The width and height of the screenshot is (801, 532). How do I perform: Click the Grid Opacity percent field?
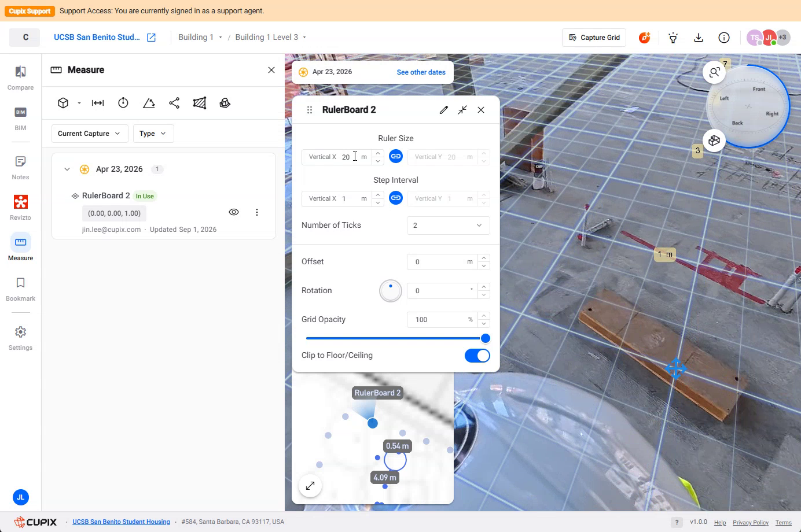tap(443, 320)
